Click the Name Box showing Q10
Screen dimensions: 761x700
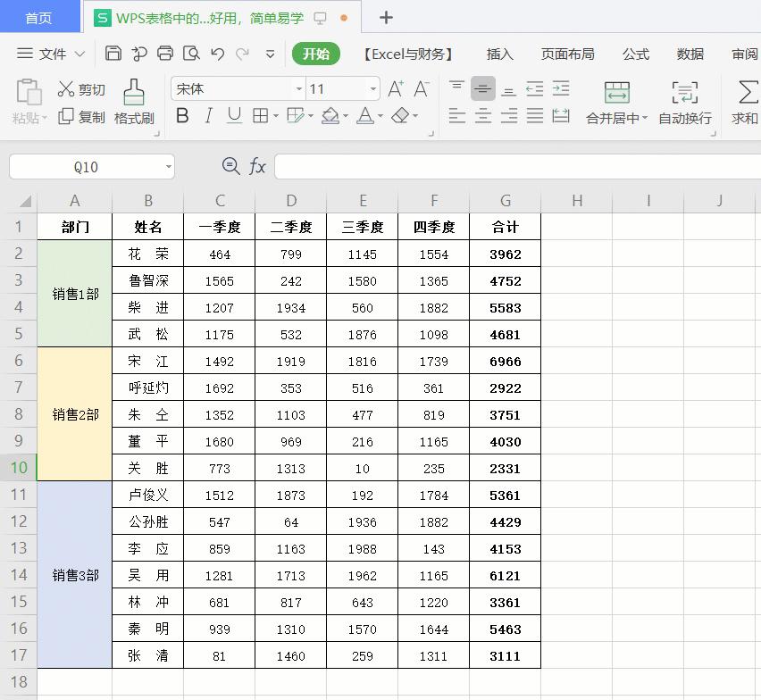[x=85, y=166]
